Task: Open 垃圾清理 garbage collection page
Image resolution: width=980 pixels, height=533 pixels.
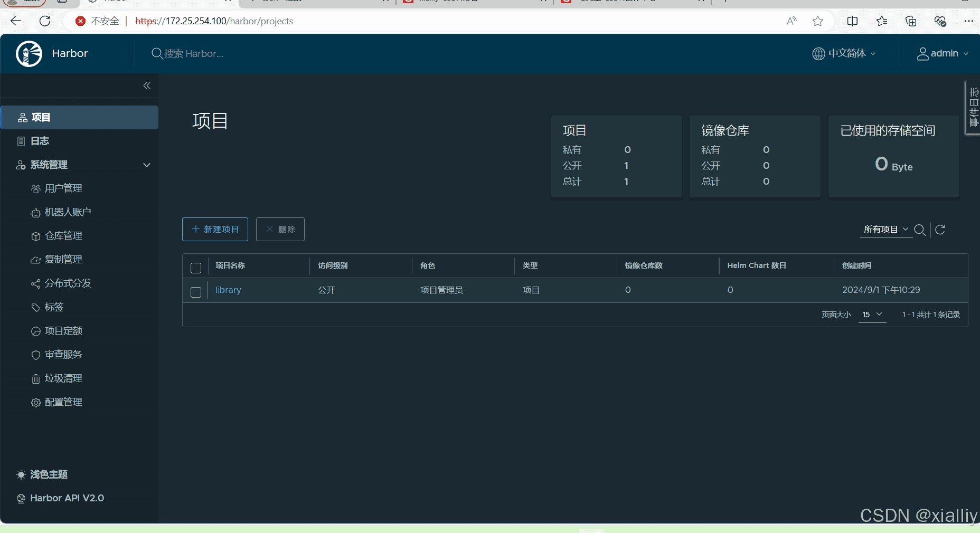Action: pyautogui.click(x=63, y=378)
